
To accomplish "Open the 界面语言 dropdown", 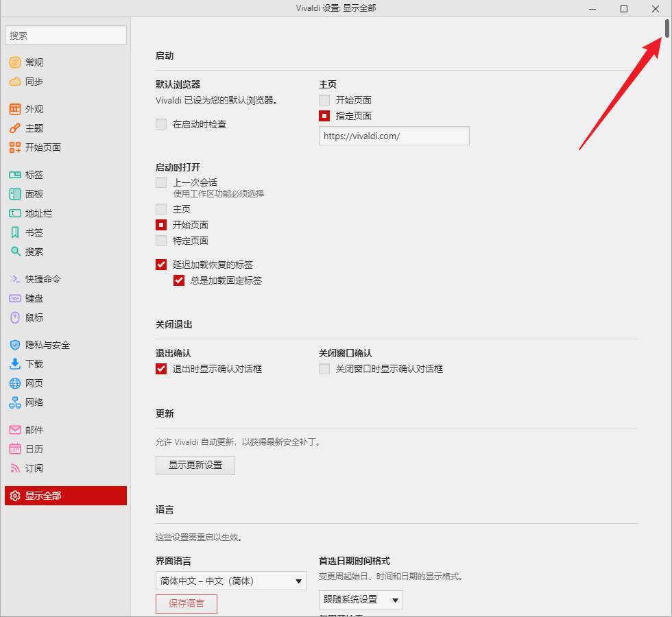I will 231,581.
